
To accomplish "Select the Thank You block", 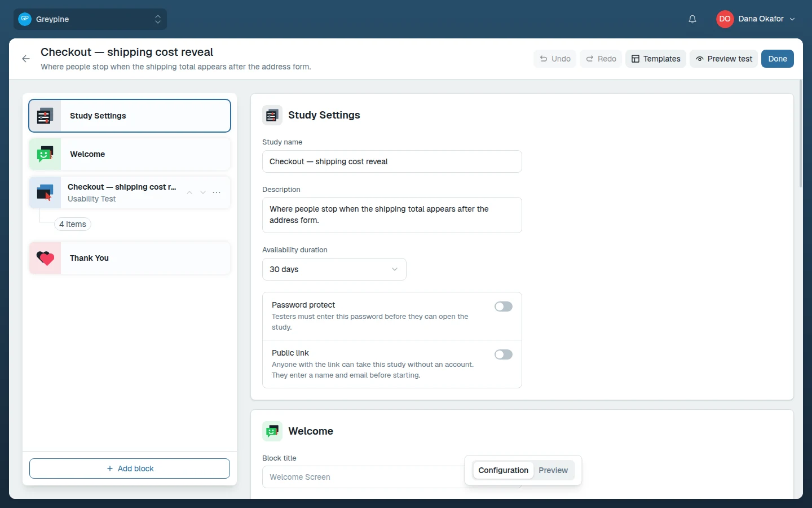I will tap(130, 258).
